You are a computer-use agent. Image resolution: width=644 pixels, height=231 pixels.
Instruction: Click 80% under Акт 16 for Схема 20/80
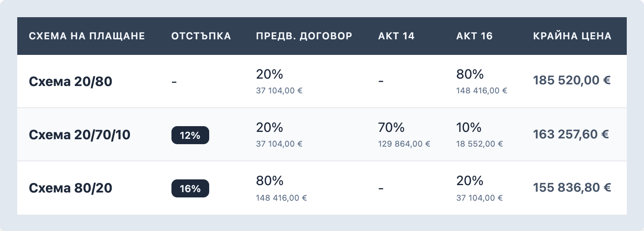pos(470,74)
